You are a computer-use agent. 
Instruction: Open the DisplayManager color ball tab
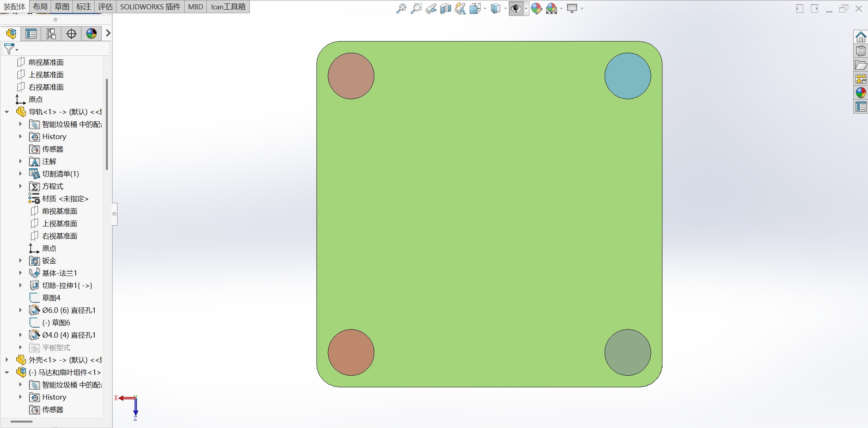91,34
